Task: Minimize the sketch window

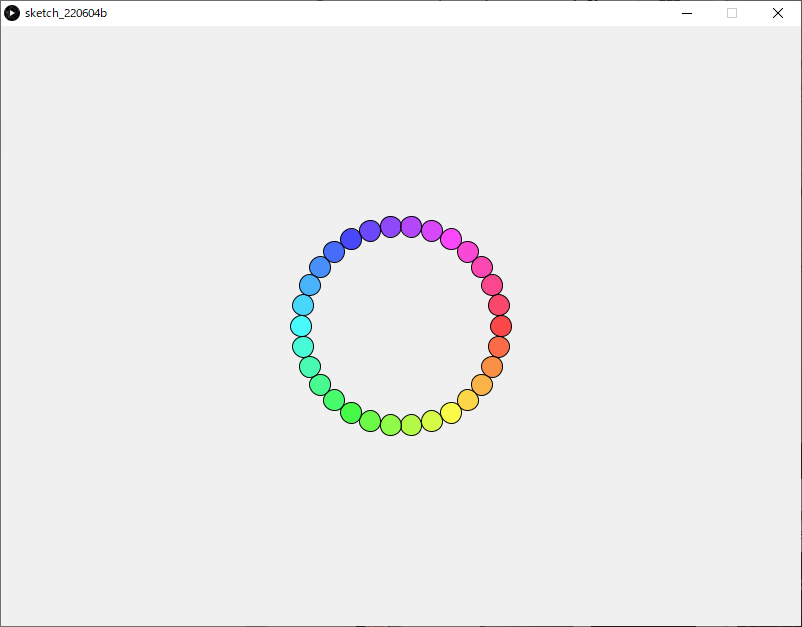Action: [x=686, y=13]
